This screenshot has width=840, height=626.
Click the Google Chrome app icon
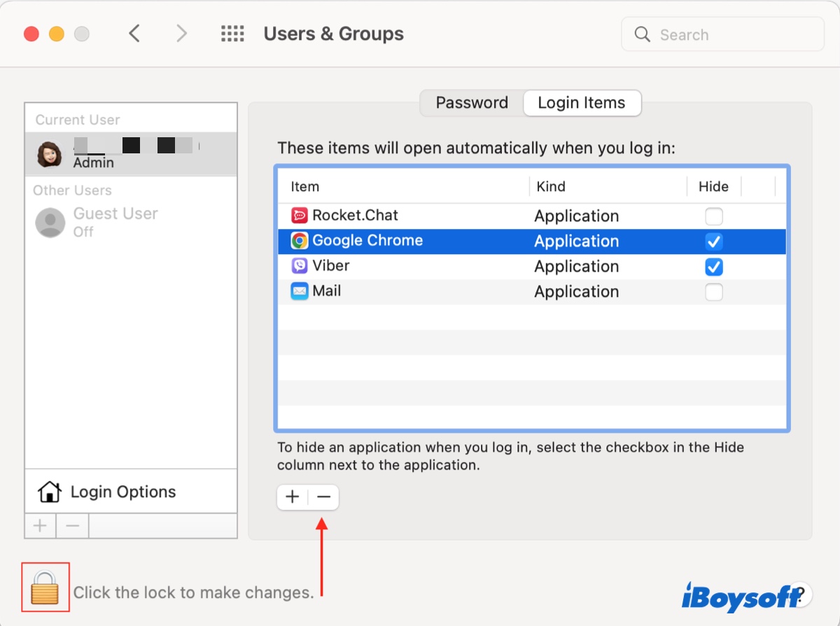(300, 241)
